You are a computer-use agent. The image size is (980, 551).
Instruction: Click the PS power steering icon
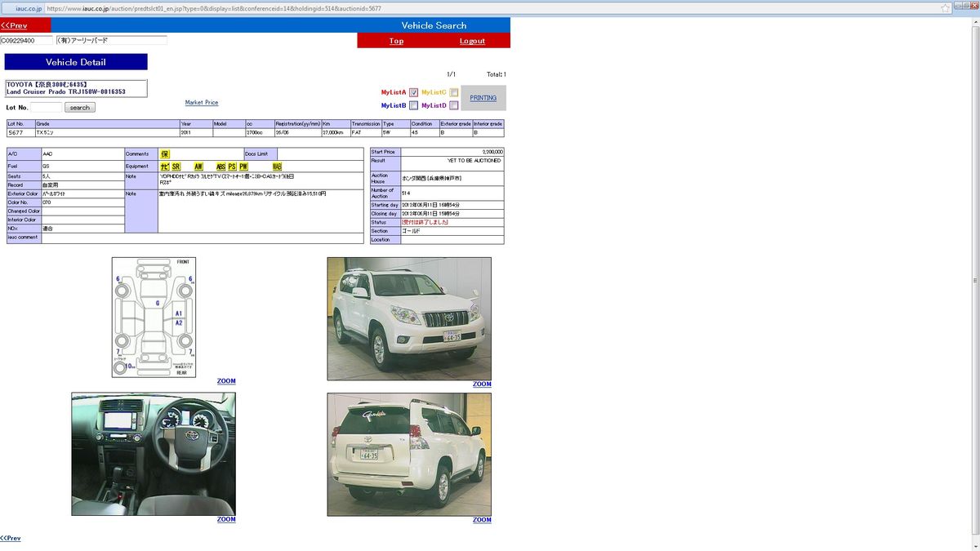coord(232,167)
